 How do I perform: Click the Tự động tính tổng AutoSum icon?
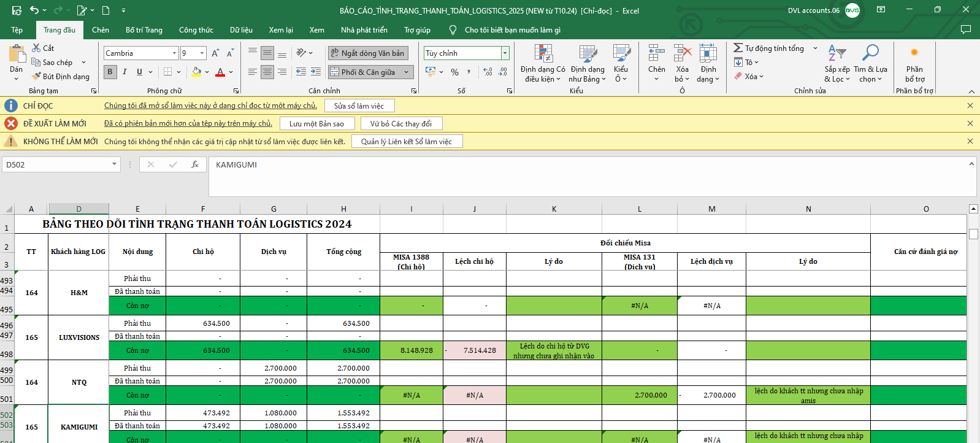(x=738, y=48)
